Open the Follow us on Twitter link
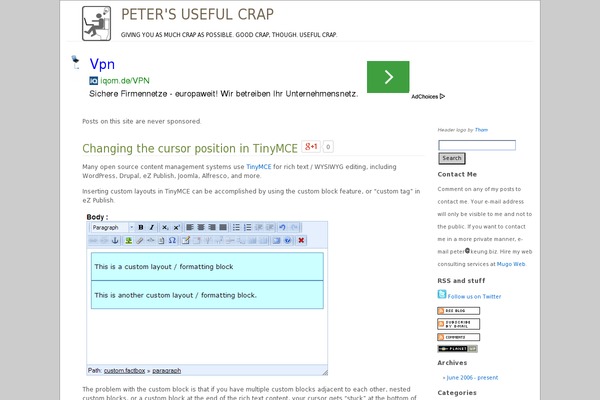Image resolution: width=600 pixels, height=400 pixels. 474,296
